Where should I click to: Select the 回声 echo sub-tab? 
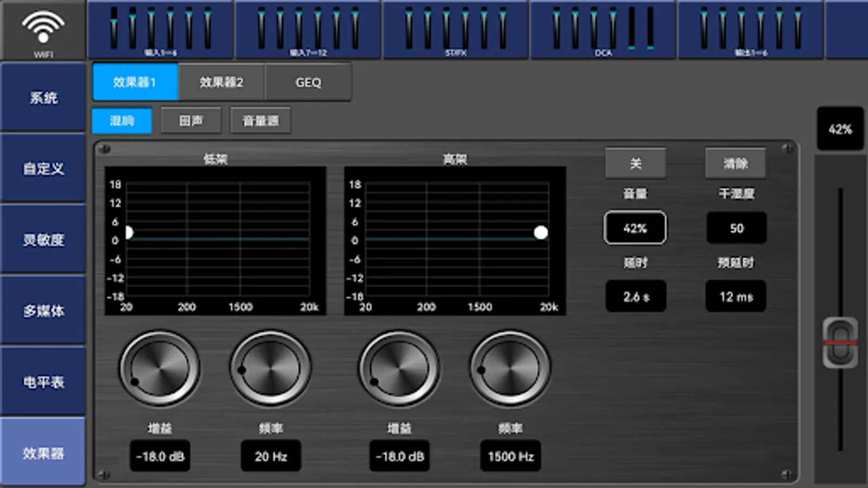[x=191, y=120]
